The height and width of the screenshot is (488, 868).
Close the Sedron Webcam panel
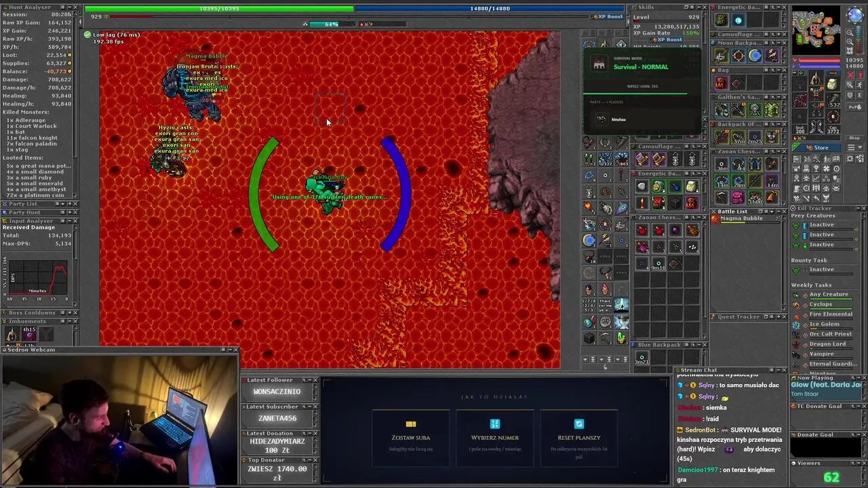point(235,350)
